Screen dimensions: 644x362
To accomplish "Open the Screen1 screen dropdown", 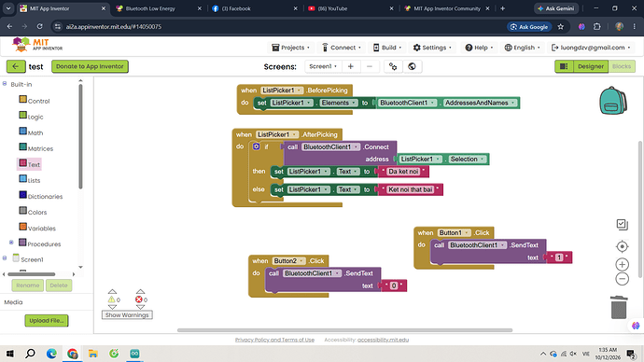I will tap(323, 66).
